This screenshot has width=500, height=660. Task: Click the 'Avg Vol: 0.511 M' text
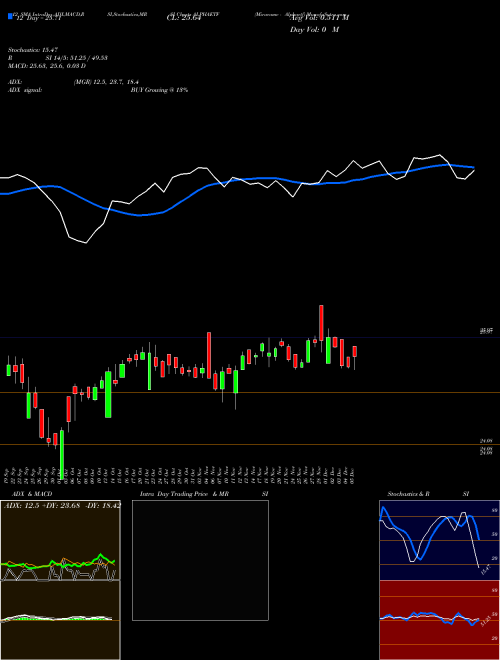(x=319, y=18)
